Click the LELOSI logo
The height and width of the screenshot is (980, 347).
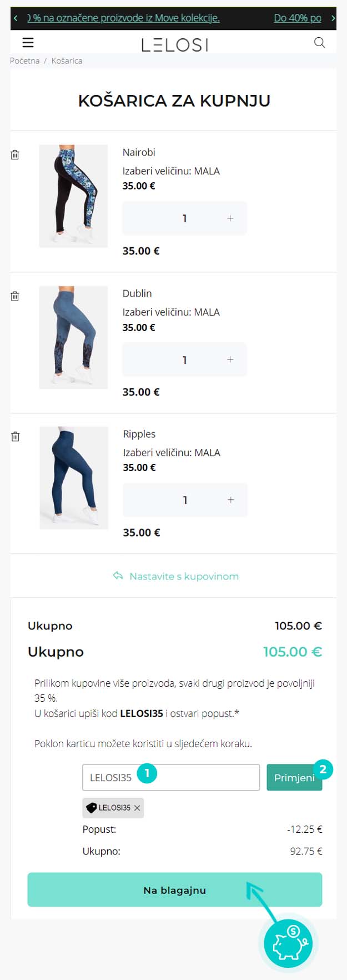(174, 44)
